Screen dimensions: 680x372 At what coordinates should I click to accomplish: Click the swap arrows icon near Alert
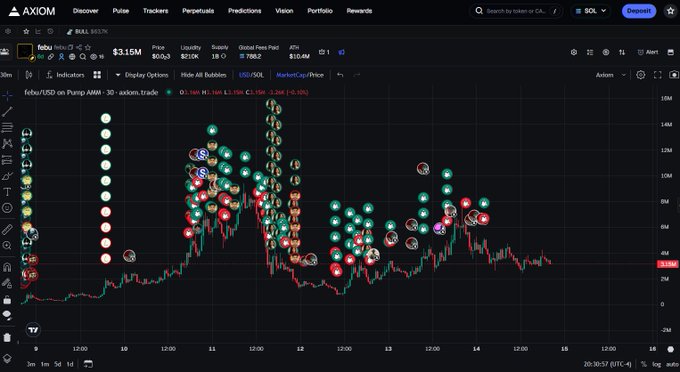pyautogui.click(x=622, y=52)
